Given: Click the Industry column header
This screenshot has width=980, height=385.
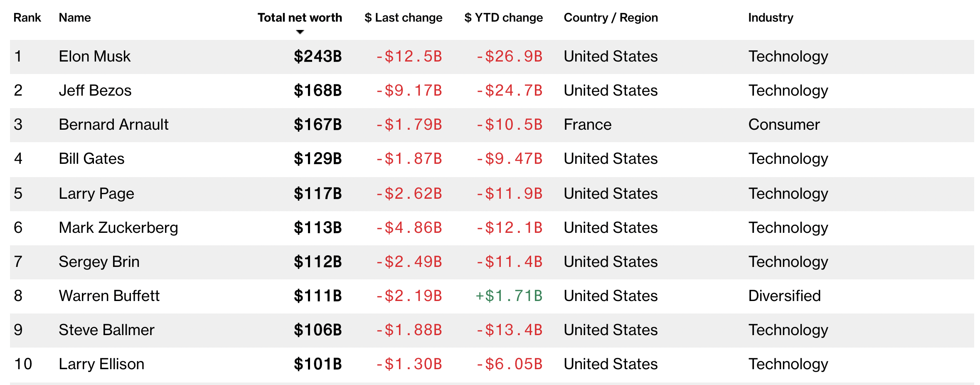Looking at the screenshot, I should pyautogui.click(x=771, y=17).
